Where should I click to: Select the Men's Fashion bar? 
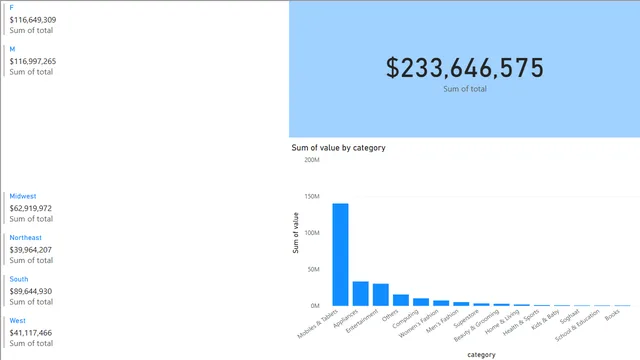[x=461, y=304]
